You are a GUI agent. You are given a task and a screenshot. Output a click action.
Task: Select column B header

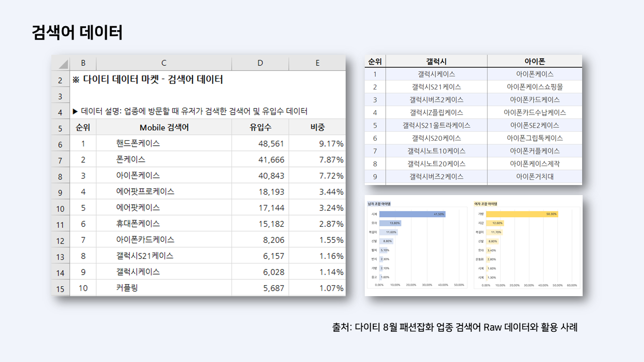83,63
